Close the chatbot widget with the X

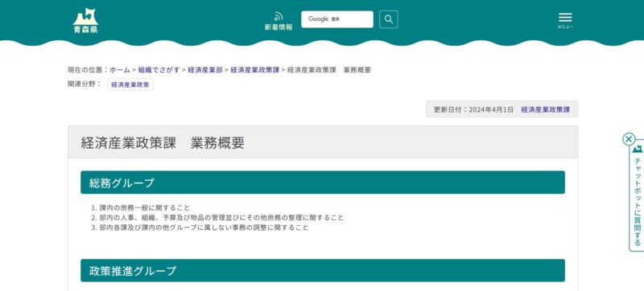629,139
